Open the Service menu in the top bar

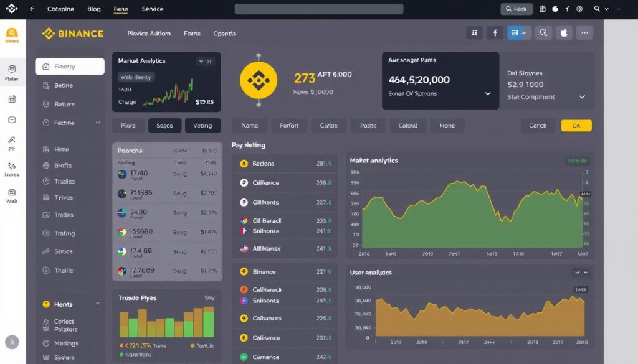tap(153, 9)
